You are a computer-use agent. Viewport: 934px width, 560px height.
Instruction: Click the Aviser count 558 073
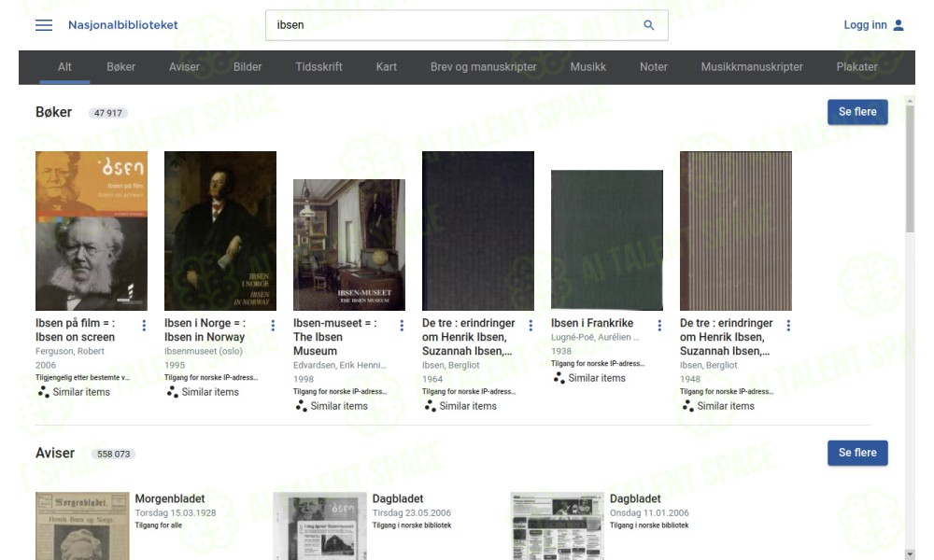(x=113, y=455)
